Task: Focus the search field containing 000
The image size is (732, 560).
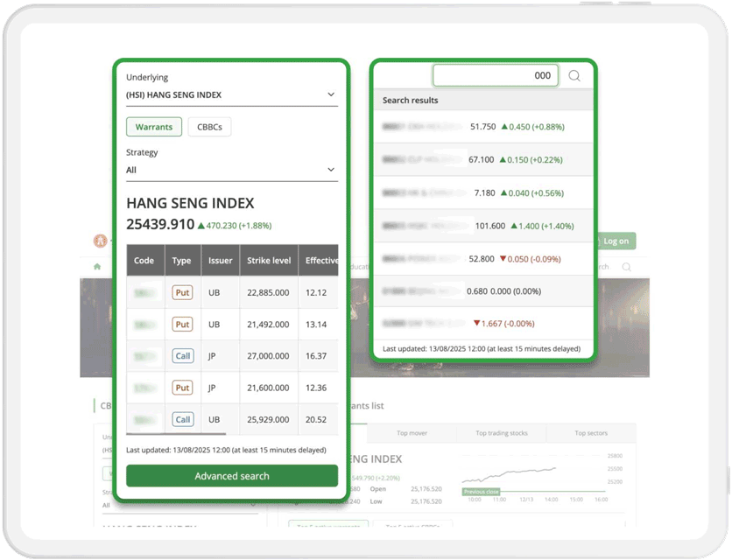Action: (495, 76)
